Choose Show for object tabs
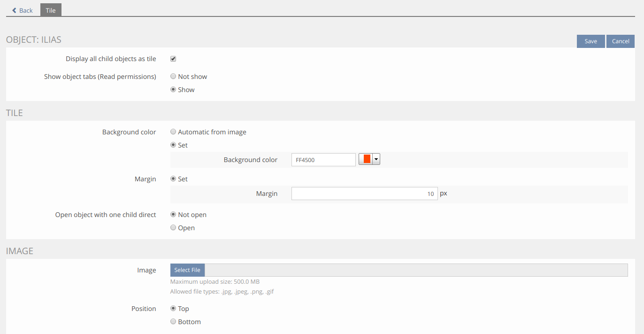This screenshot has width=644, height=334. (x=173, y=90)
